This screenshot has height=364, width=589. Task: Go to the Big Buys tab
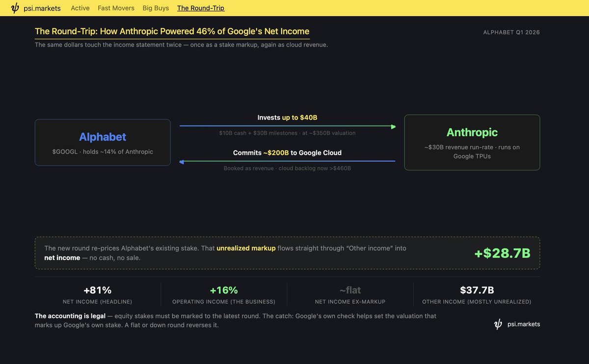[156, 8]
